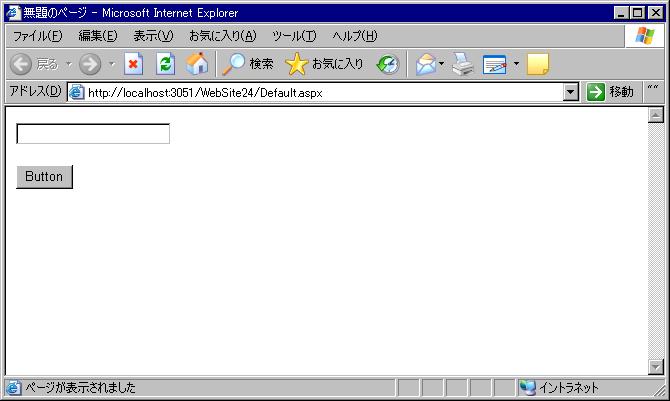This screenshot has width=670, height=401.
Task: Click the scrollbar down arrow
Action: point(655,367)
